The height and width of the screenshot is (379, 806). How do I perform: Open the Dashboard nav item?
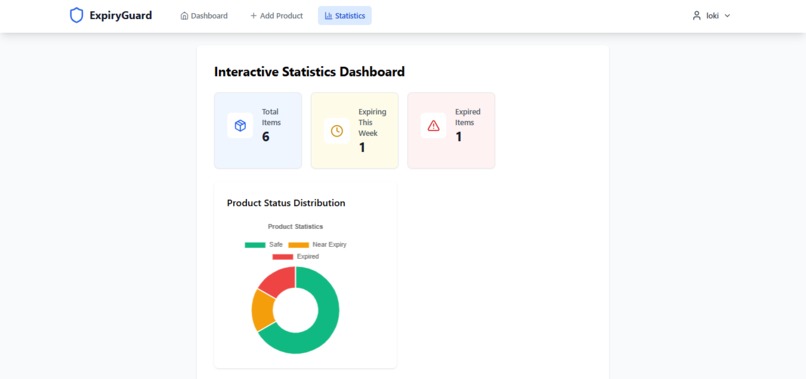(204, 16)
